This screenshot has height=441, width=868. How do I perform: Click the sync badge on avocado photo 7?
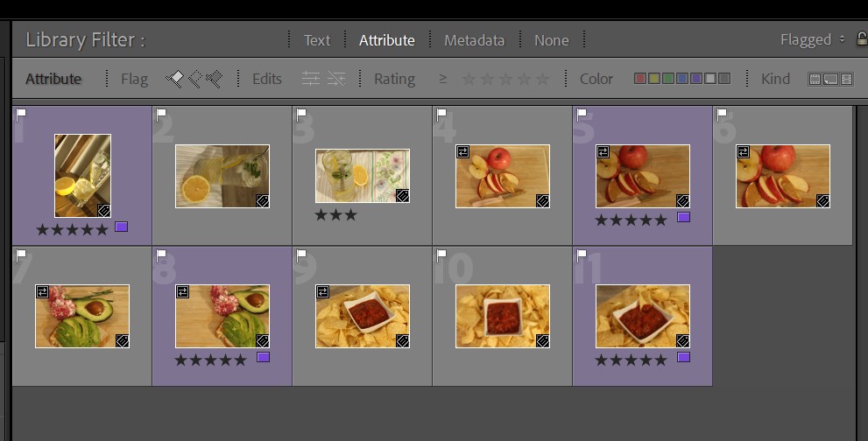click(x=42, y=291)
